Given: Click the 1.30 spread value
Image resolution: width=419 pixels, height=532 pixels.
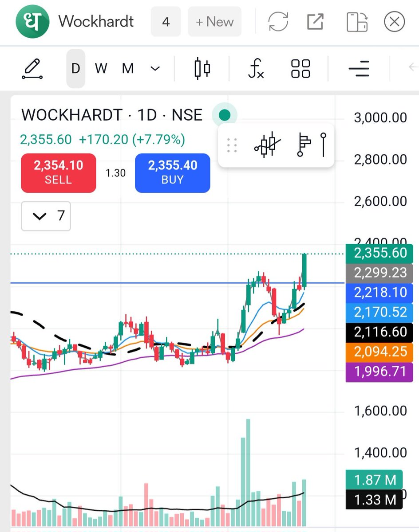Looking at the screenshot, I should [115, 173].
